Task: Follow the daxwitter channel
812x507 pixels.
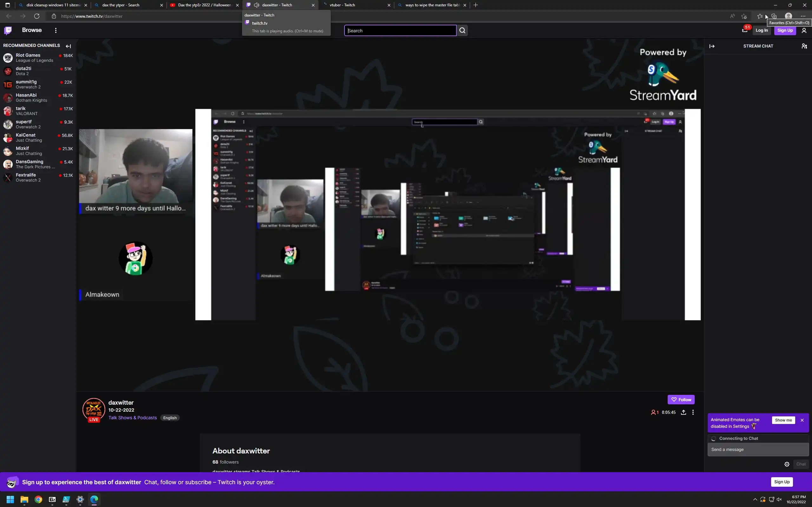Action: (x=680, y=400)
